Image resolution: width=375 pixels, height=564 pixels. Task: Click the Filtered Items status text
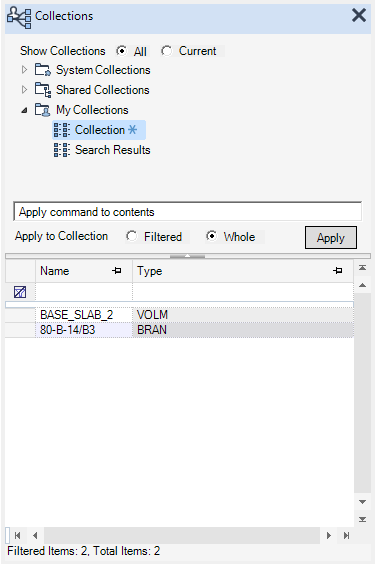point(83,551)
